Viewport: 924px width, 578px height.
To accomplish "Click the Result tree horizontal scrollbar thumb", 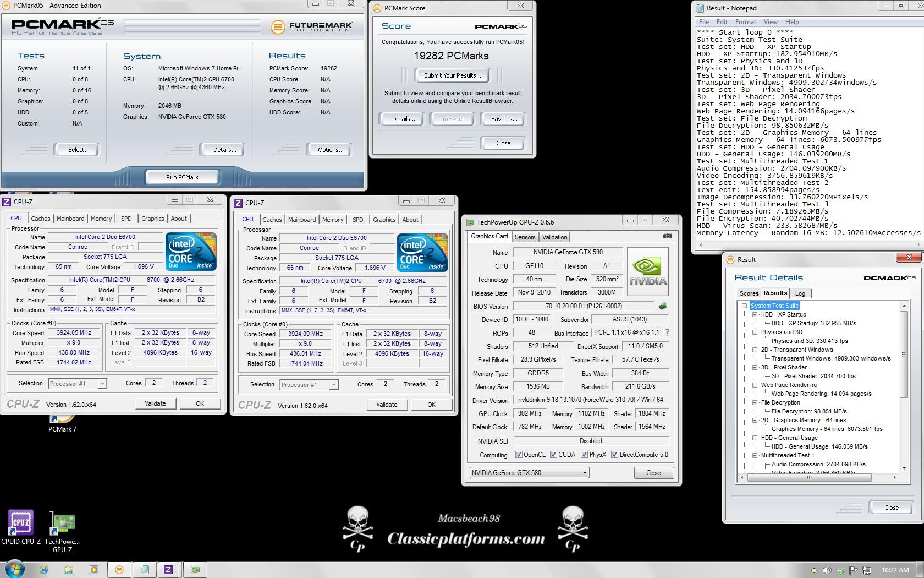I will tap(810, 478).
